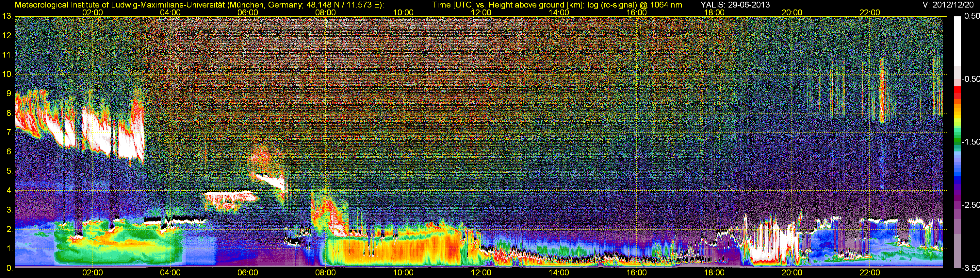The height and width of the screenshot is (278, 980).
Task: Select the 13 km height axis label
Action: pyautogui.click(x=7, y=16)
